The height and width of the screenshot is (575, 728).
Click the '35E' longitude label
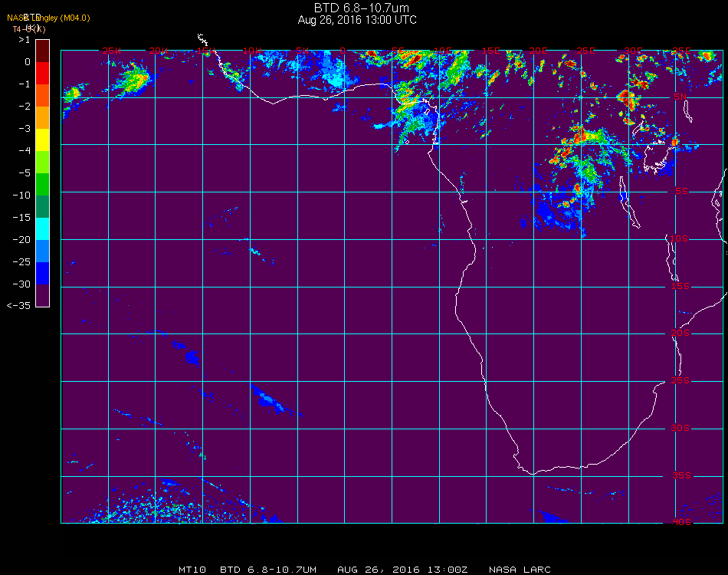click(x=681, y=51)
